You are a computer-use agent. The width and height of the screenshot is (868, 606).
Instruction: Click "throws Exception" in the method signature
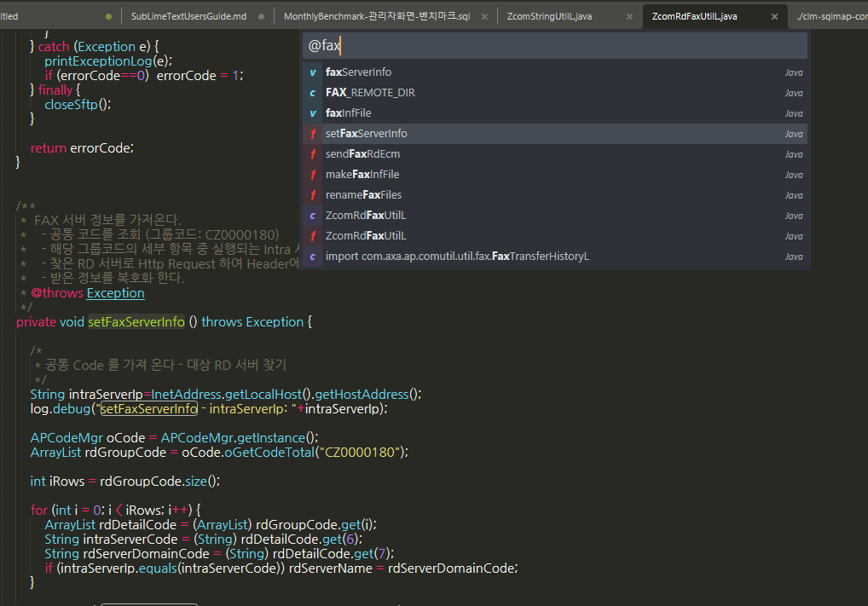coord(252,322)
